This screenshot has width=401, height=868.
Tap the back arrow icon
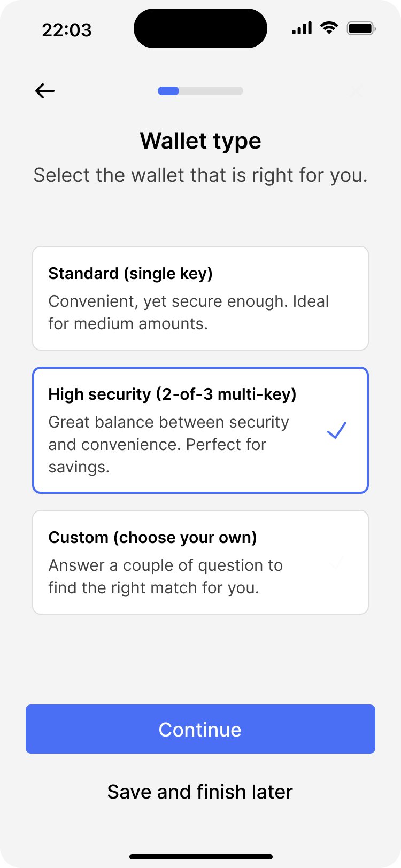45,91
